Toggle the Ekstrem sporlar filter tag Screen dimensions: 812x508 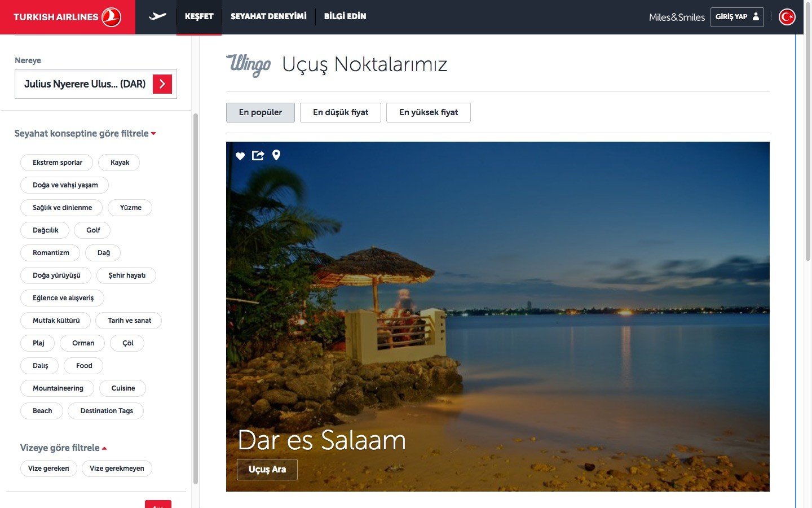pyautogui.click(x=58, y=163)
